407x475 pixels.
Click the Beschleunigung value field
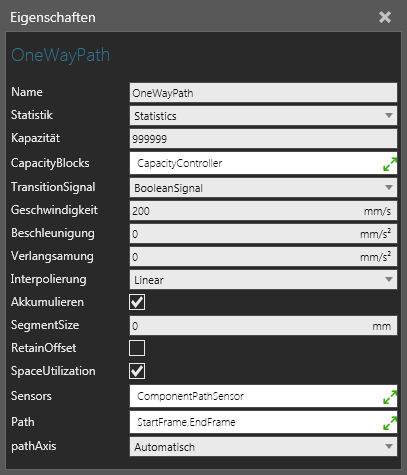(263, 234)
